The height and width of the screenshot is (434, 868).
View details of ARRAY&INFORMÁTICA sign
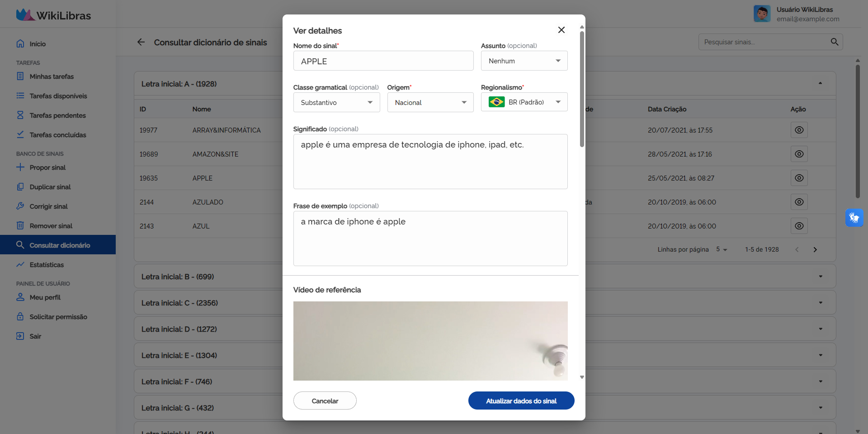pos(799,130)
